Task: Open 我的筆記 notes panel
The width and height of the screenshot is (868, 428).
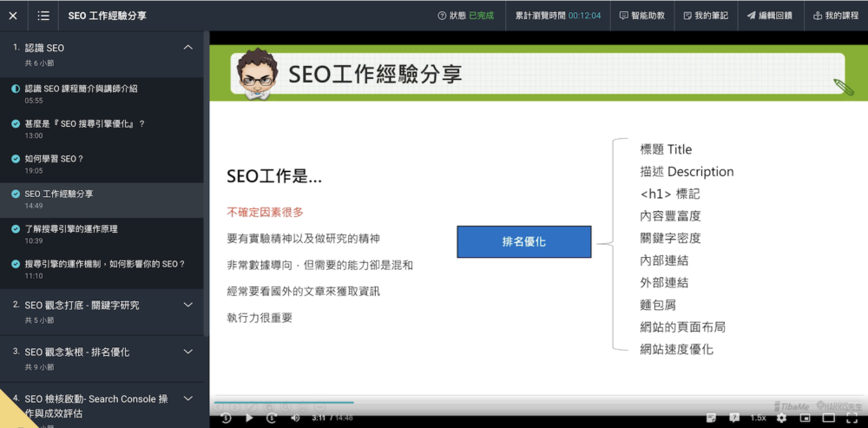Action: coord(706,16)
